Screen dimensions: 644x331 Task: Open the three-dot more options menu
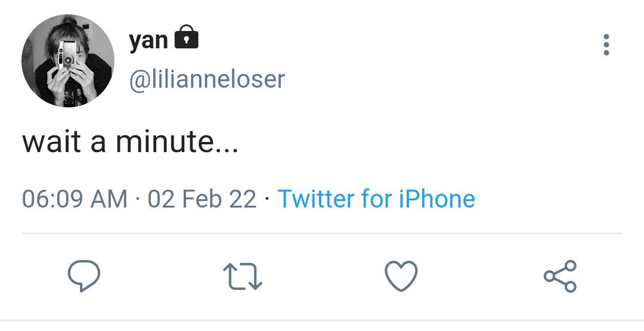606,45
